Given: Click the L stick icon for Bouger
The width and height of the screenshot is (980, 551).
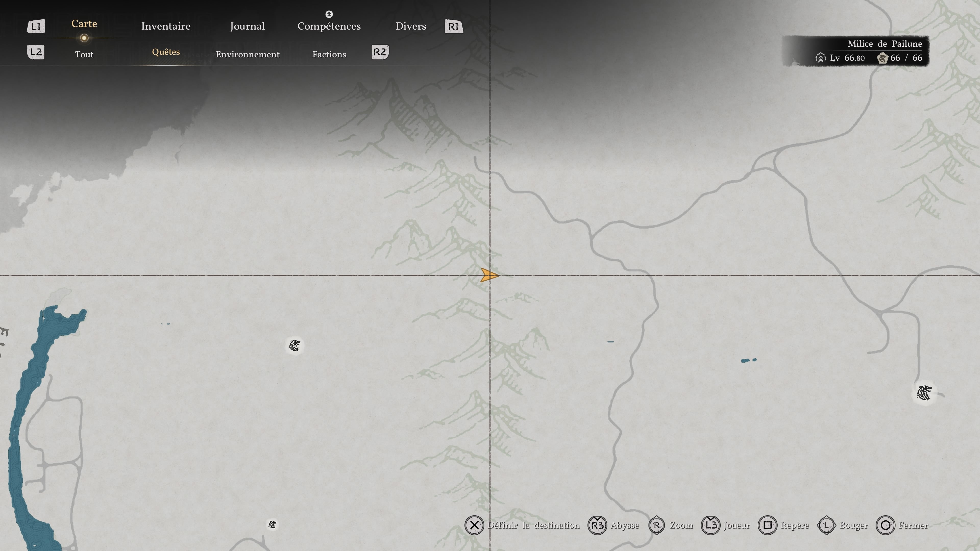Looking at the screenshot, I should [826, 525].
